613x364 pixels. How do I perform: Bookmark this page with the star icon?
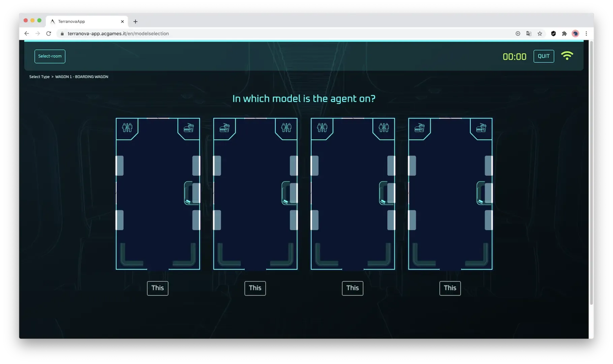(540, 33)
